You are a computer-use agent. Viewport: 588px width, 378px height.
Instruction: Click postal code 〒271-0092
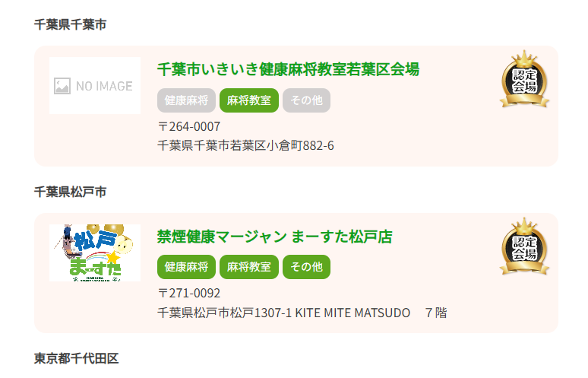[189, 293]
